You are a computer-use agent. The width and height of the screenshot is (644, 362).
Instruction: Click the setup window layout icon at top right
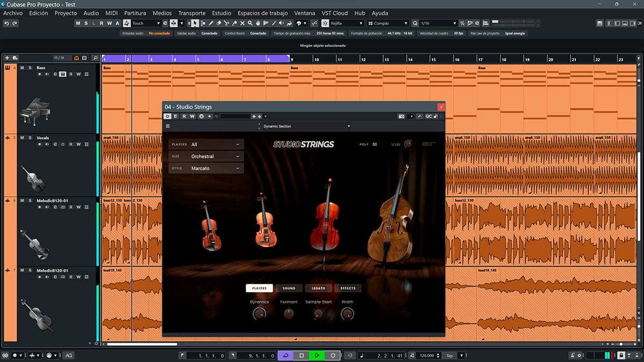point(640,23)
